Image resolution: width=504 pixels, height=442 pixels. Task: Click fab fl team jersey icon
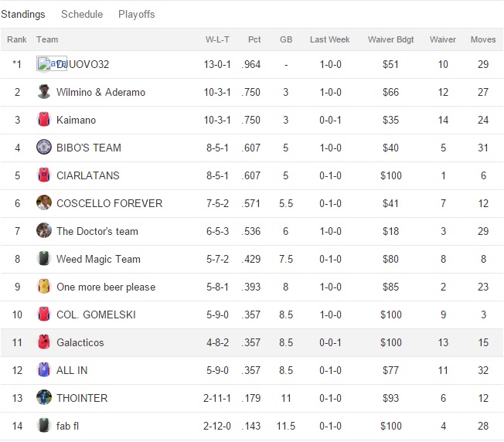44,426
